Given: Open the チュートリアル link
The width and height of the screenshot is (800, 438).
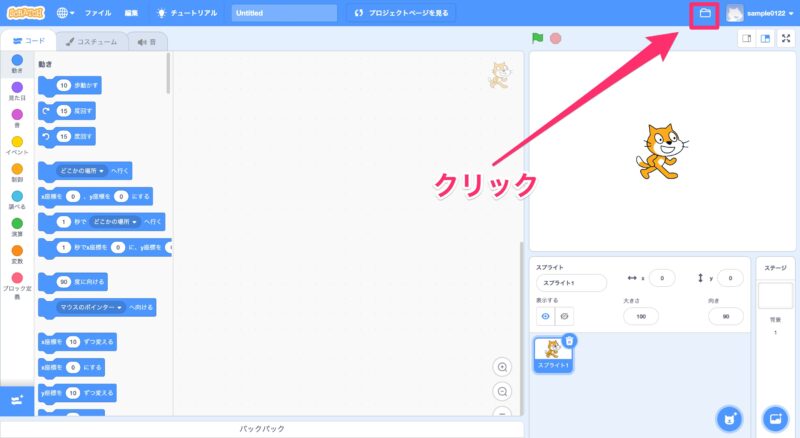Looking at the screenshot, I should click(188, 14).
